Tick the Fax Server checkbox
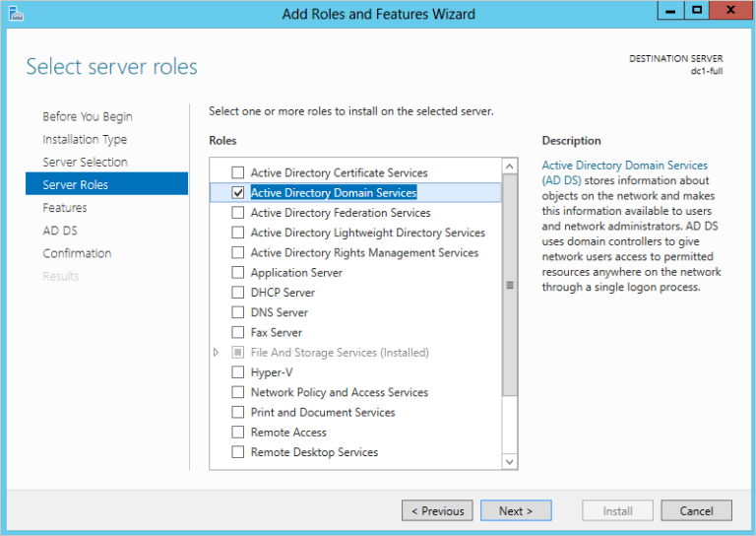 point(237,332)
